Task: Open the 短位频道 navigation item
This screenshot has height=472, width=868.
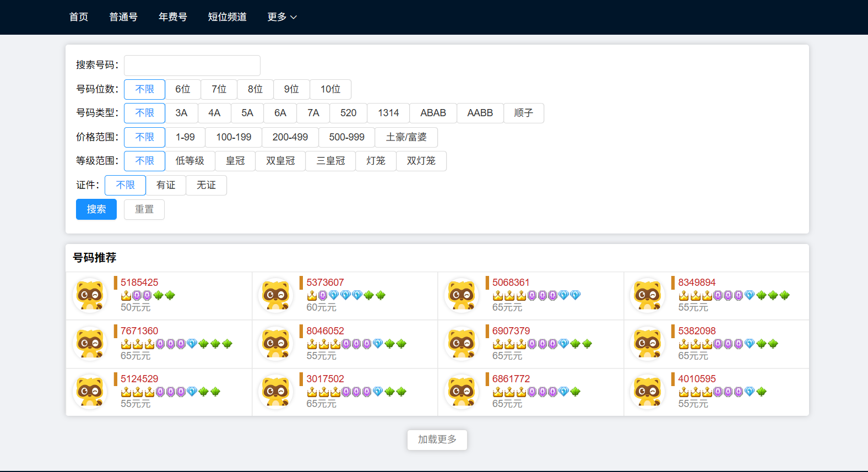Action: pos(227,17)
